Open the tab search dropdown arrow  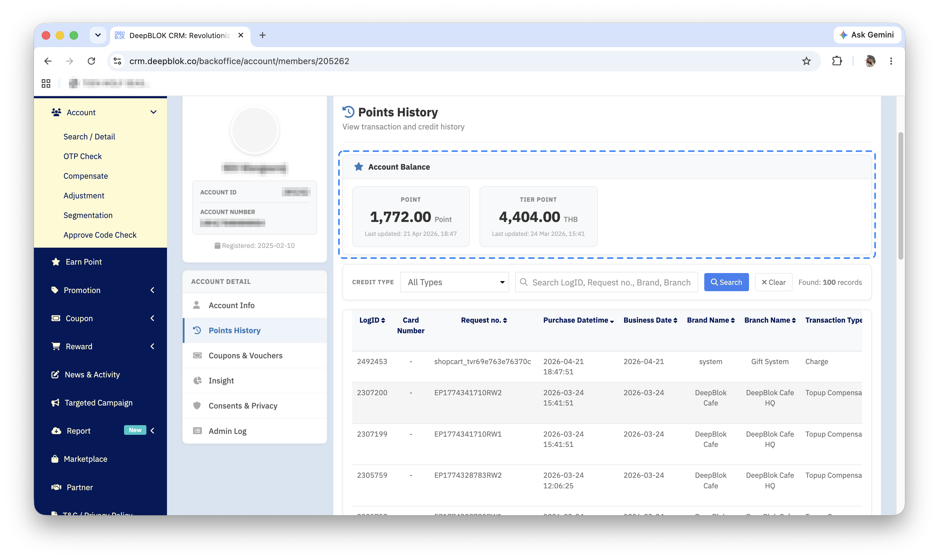[98, 35]
